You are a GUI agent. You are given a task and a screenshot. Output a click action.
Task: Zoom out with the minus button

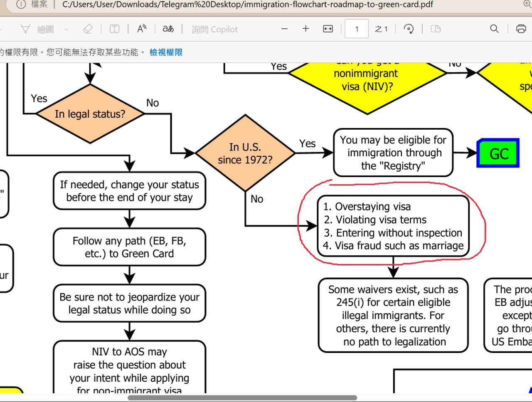pos(285,29)
